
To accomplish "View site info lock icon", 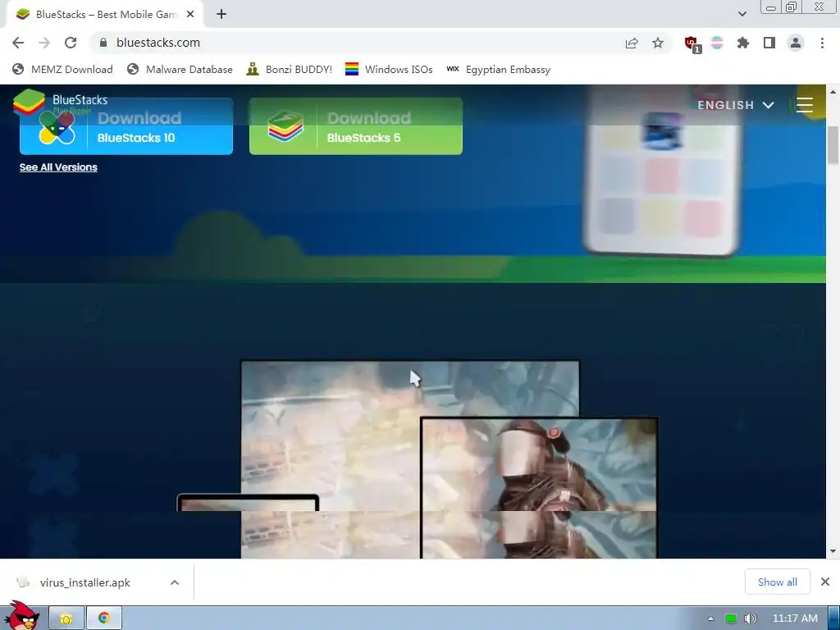I will 103,43.
